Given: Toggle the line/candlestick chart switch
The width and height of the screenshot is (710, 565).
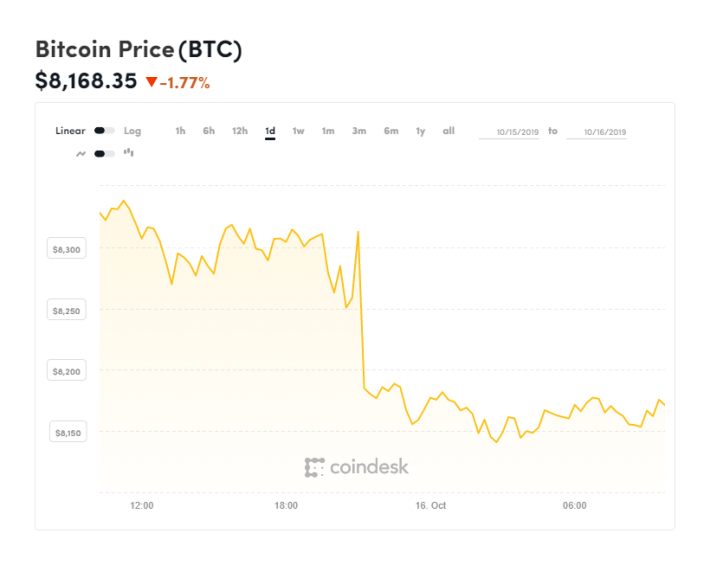Looking at the screenshot, I should tap(104, 154).
